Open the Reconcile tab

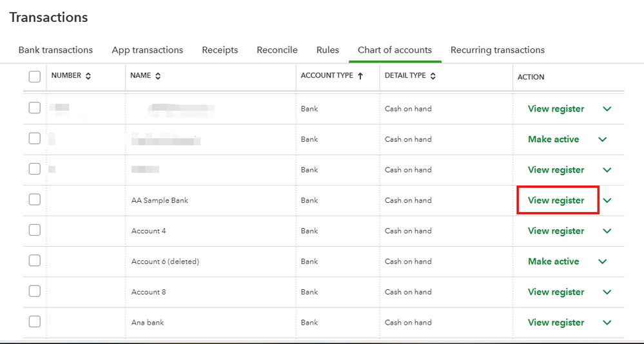[277, 50]
